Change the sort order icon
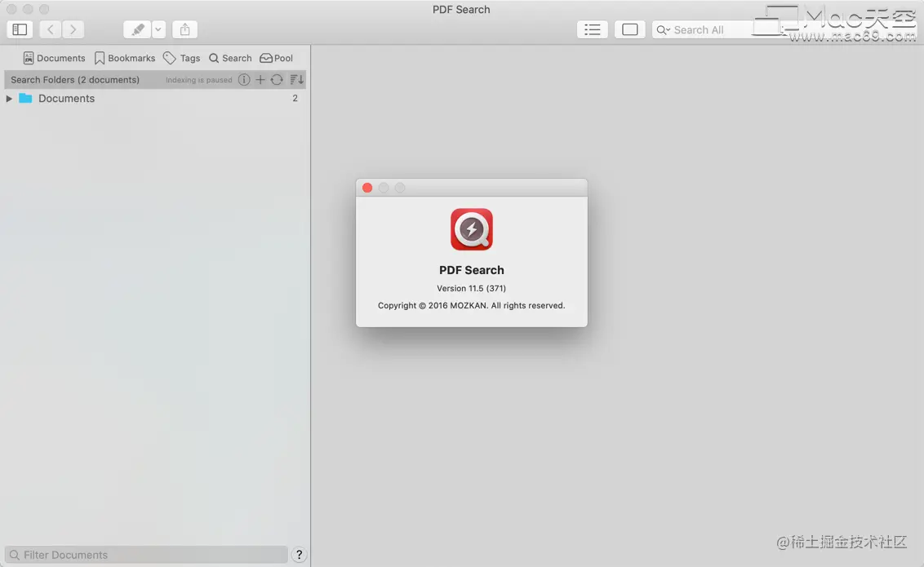 click(296, 79)
